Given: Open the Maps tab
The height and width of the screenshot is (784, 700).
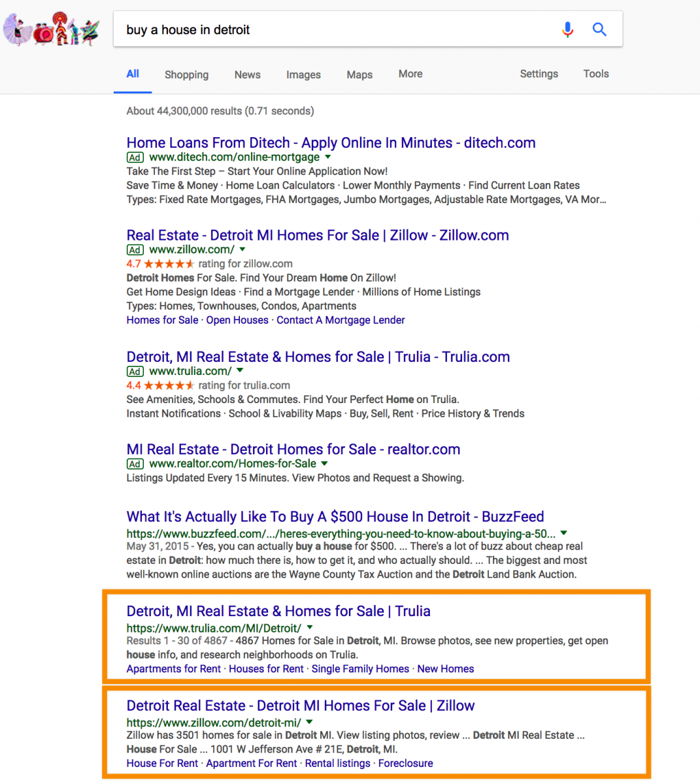Looking at the screenshot, I should pyautogui.click(x=359, y=74).
